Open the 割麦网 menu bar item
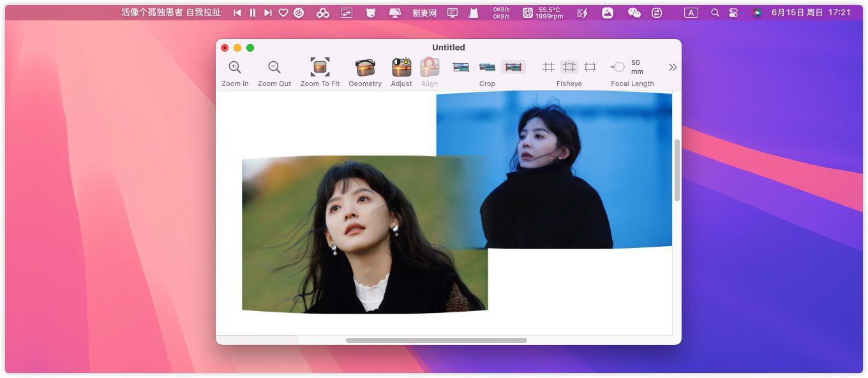This screenshot has width=868, height=378. pos(424,13)
